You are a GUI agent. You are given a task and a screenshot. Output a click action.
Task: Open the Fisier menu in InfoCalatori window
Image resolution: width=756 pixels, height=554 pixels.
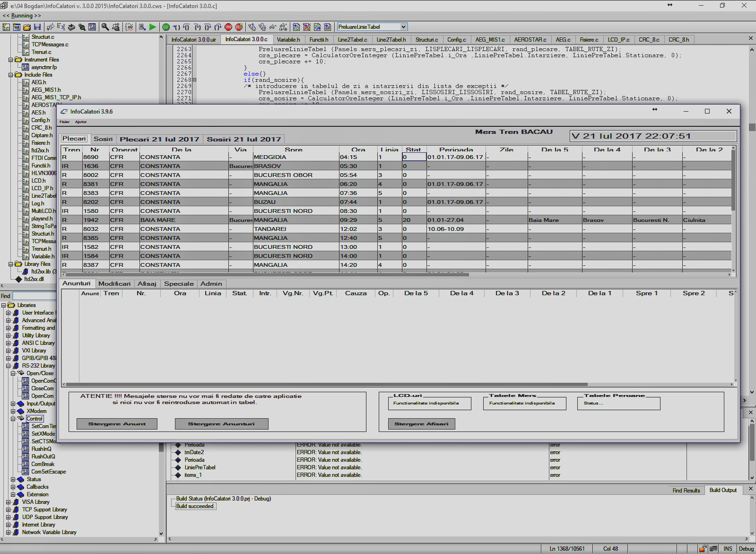tap(64, 122)
